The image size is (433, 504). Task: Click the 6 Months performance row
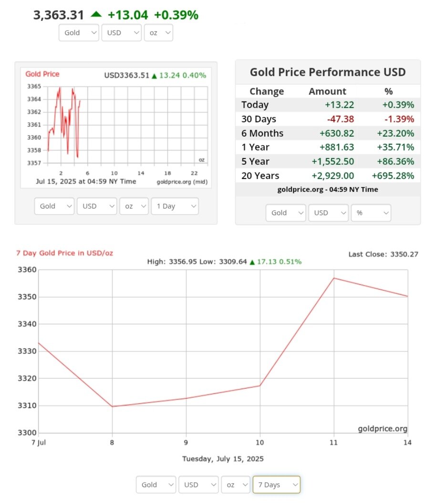tap(328, 133)
